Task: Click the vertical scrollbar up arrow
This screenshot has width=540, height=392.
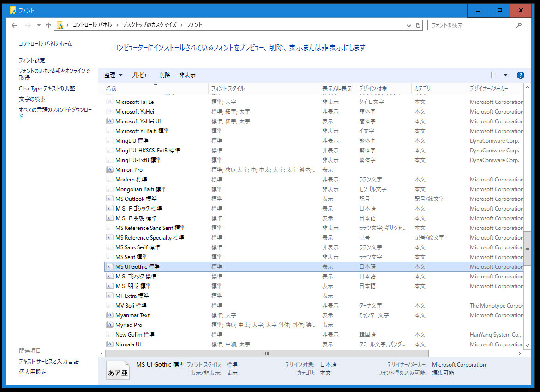Action: tap(527, 87)
